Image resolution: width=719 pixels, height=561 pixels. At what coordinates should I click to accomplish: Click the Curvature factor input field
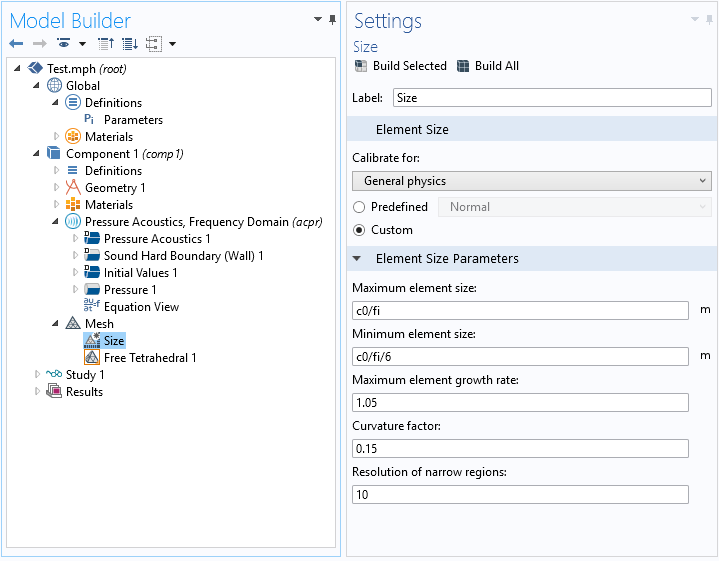[x=520, y=448]
